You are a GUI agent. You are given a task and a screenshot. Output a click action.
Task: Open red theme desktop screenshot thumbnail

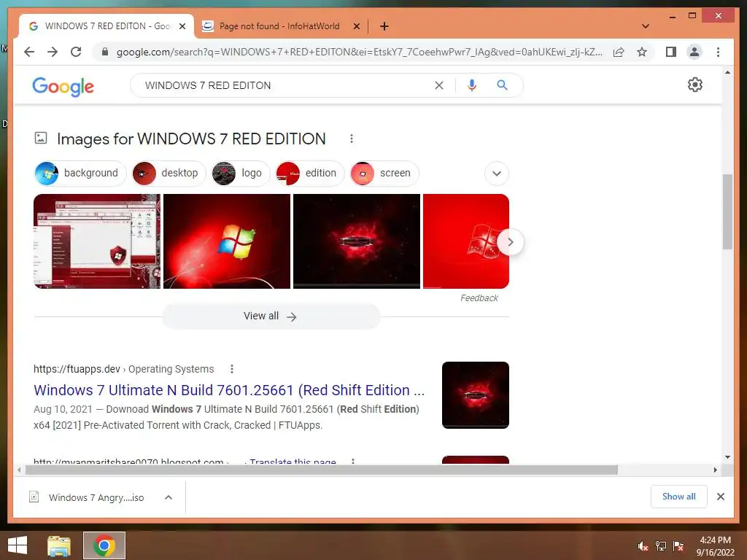97,241
